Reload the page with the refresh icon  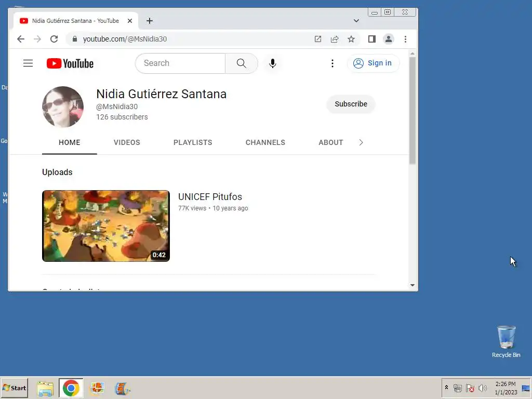(x=54, y=39)
